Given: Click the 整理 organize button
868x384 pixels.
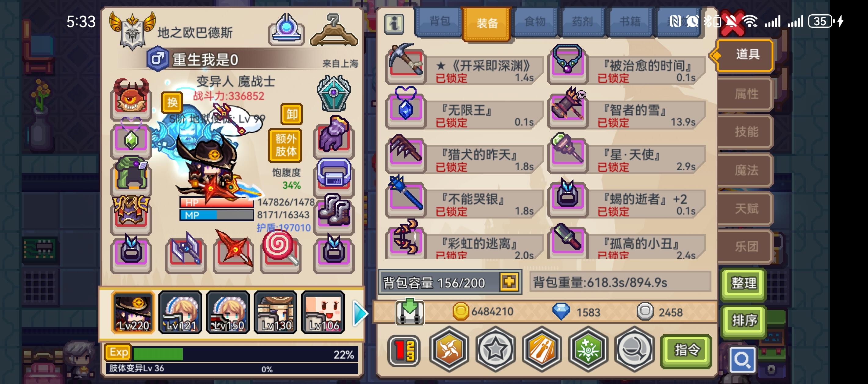Looking at the screenshot, I should 743,283.
